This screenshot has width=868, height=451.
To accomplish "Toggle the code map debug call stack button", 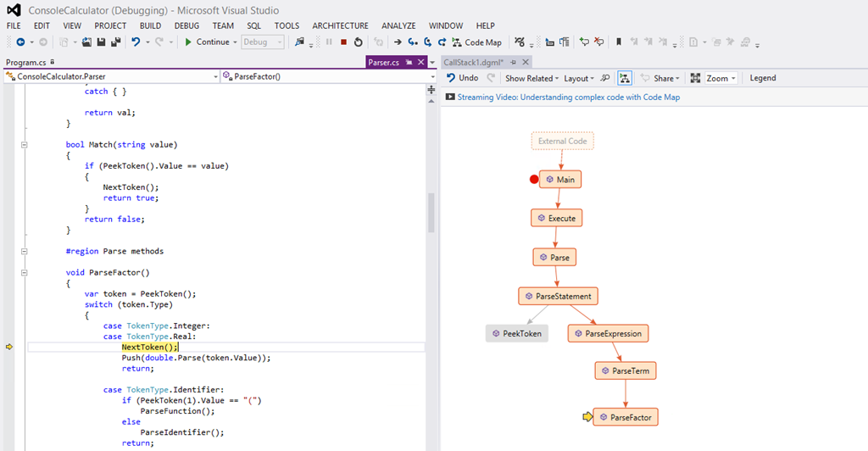I will 625,78.
